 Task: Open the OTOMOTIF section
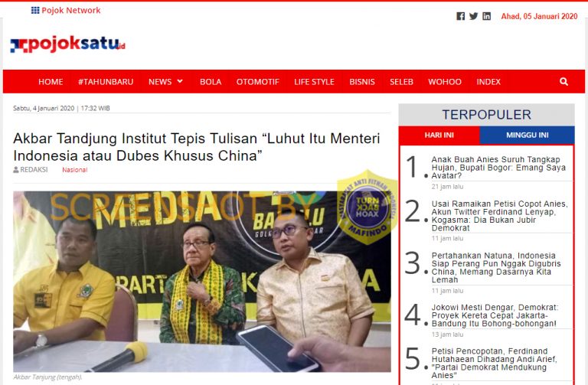[x=257, y=82]
